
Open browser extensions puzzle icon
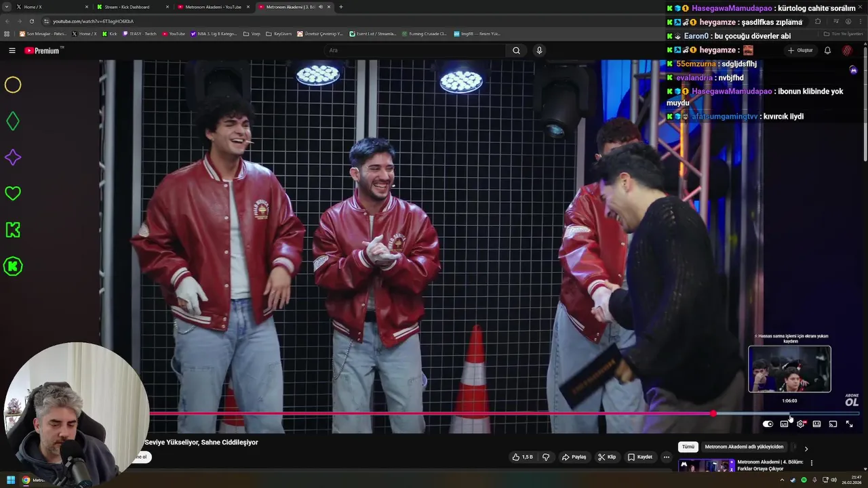[818, 21]
